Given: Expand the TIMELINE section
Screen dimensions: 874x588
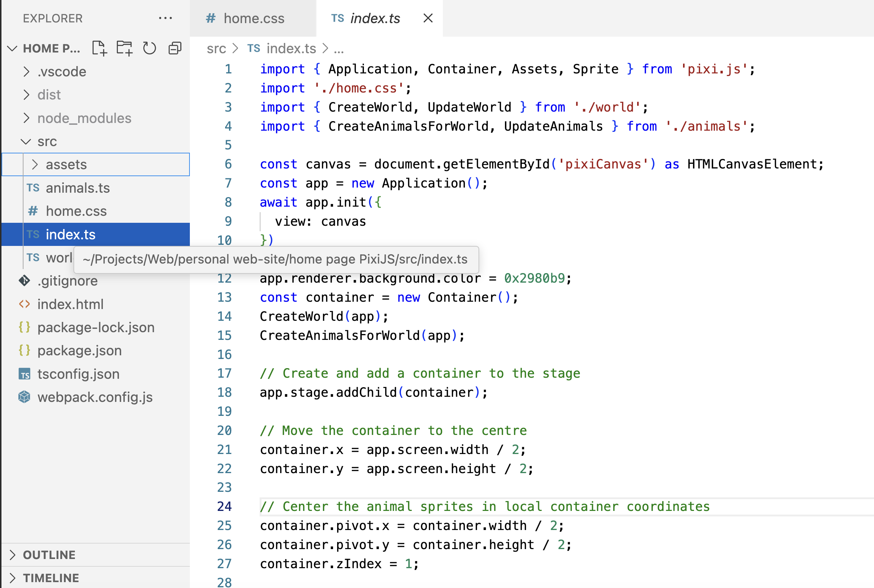Looking at the screenshot, I should click(x=51, y=578).
